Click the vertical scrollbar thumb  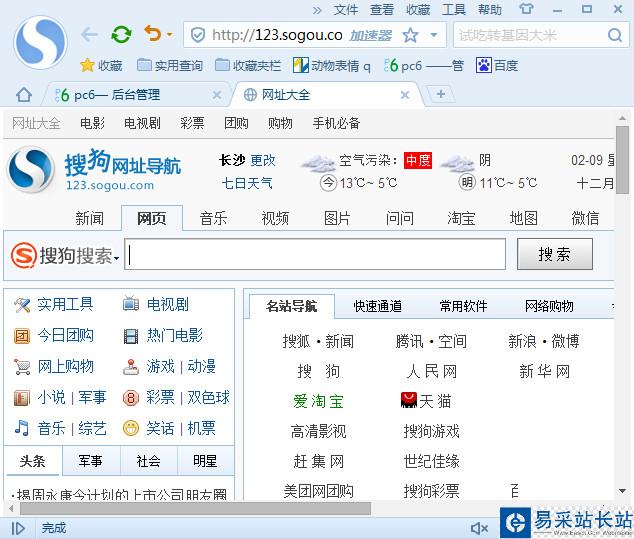pyautogui.click(x=622, y=160)
